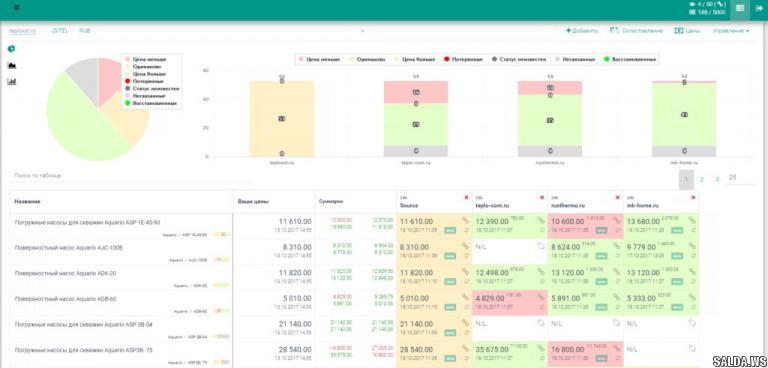The height and width of the screenshot is (368, 768).
Task: Remove the rusthermo.ru column with red X
Action: tap(617, 197)
